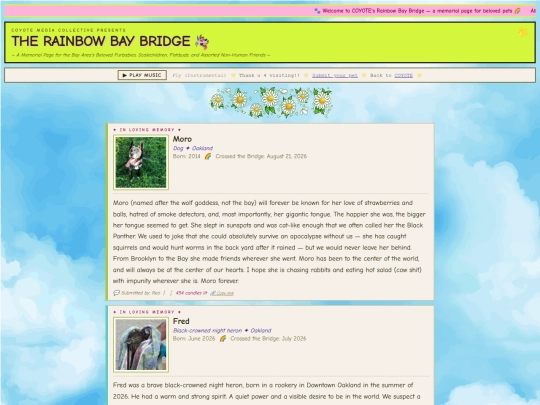540x405 pixels.
Task: Click In Loving Memory label above Fred
Action: tap(147, 312)
